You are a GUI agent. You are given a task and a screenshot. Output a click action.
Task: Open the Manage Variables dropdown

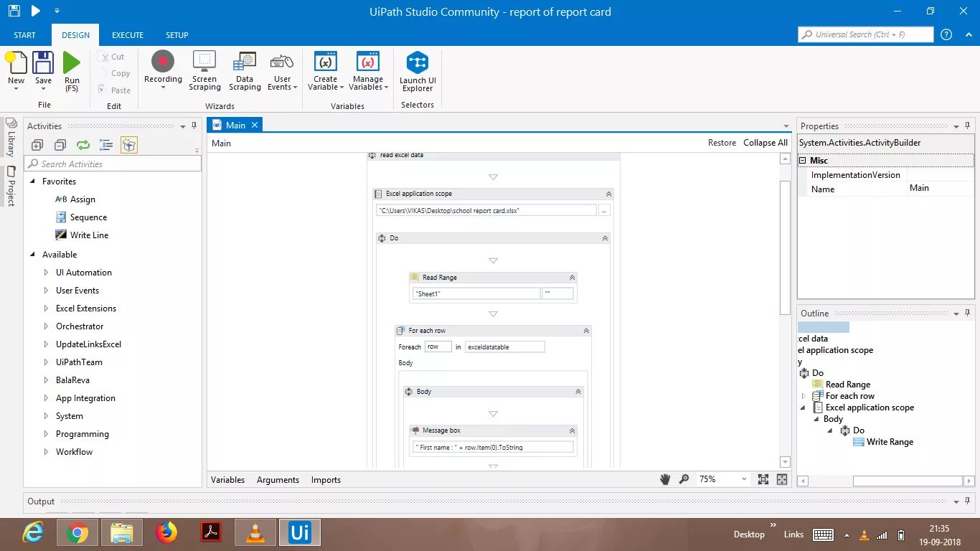click(368, 71)
